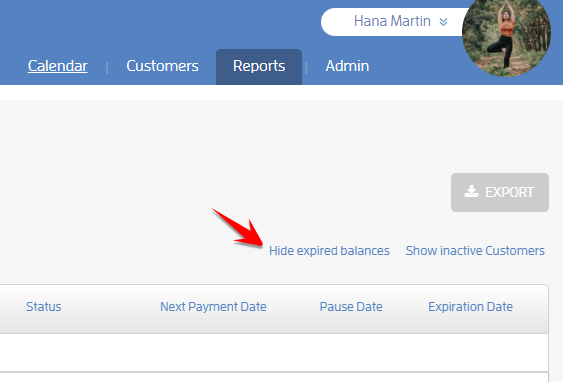The height and width of the screenshot is (382, 563).
Task: Click Show inactive Customers link
Action: (475, 251)
